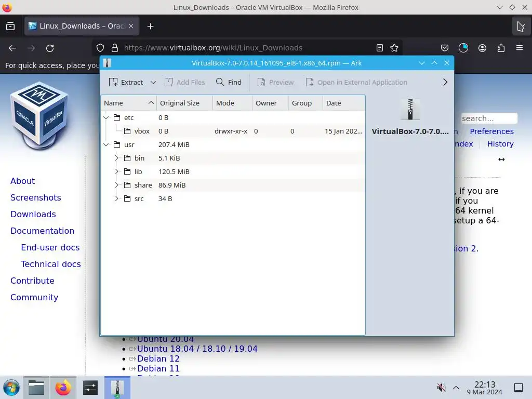Open Firefox account icon

[x=482, y=48]
